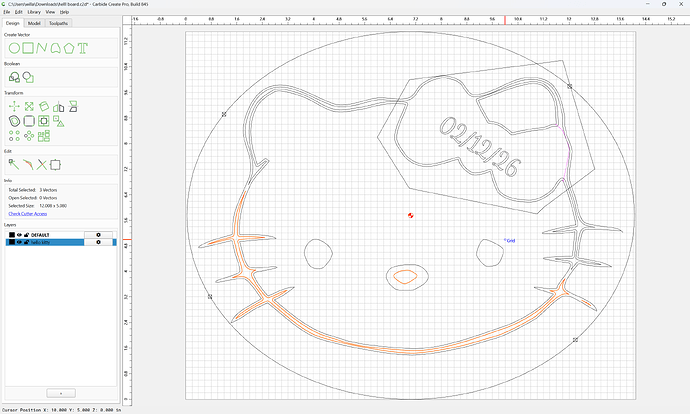The width and height of the screenshot is (690, 414).
Task: Open the Boolean operations tool
Action: point(14,77)
